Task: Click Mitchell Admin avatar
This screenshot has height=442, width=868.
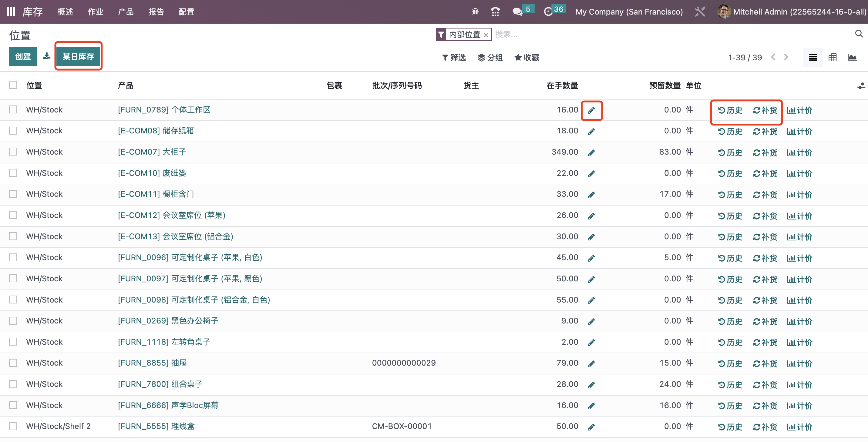Action: (x=724, y=12)
